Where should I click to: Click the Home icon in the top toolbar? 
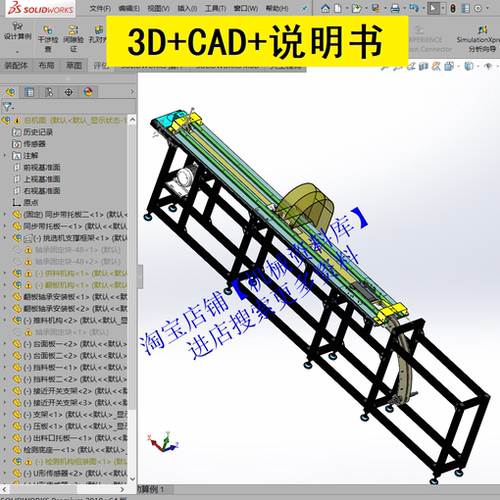(x=325, y=8)
